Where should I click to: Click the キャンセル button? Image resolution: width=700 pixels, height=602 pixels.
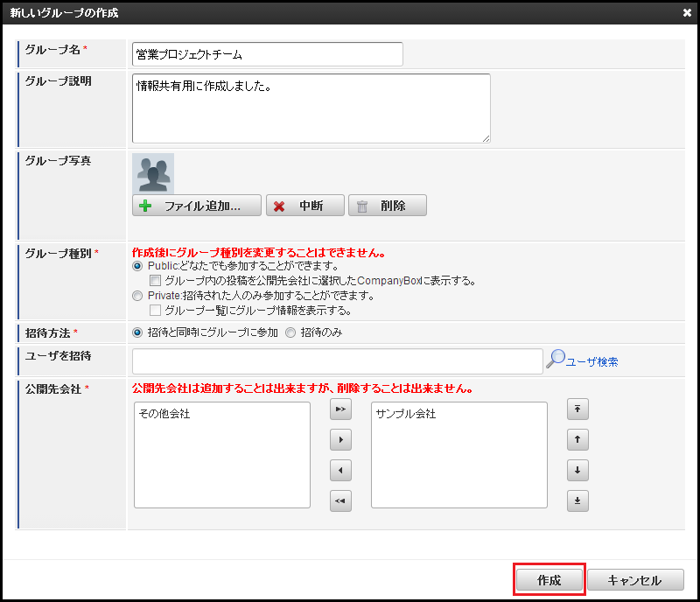(x=635, y=579)
